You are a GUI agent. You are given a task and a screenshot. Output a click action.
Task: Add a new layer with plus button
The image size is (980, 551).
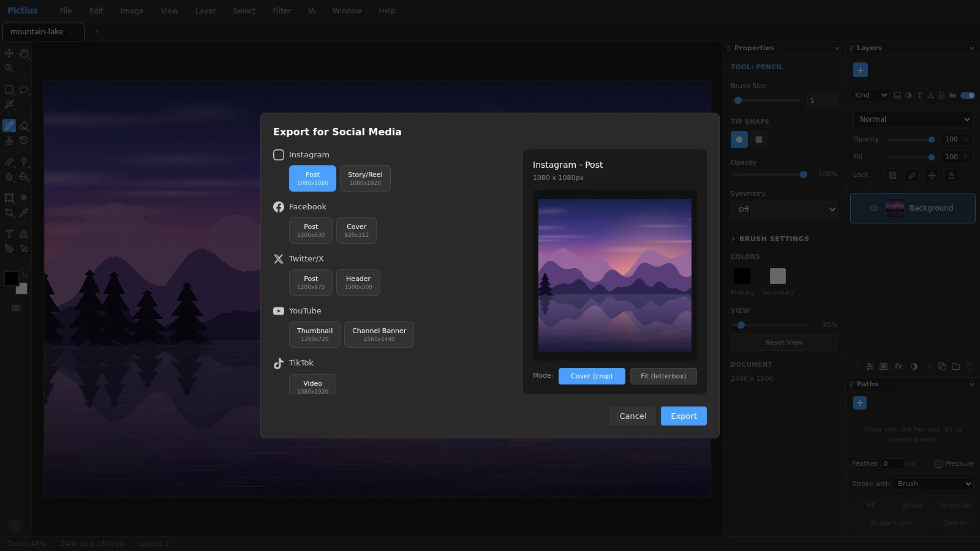coord(861,70)
